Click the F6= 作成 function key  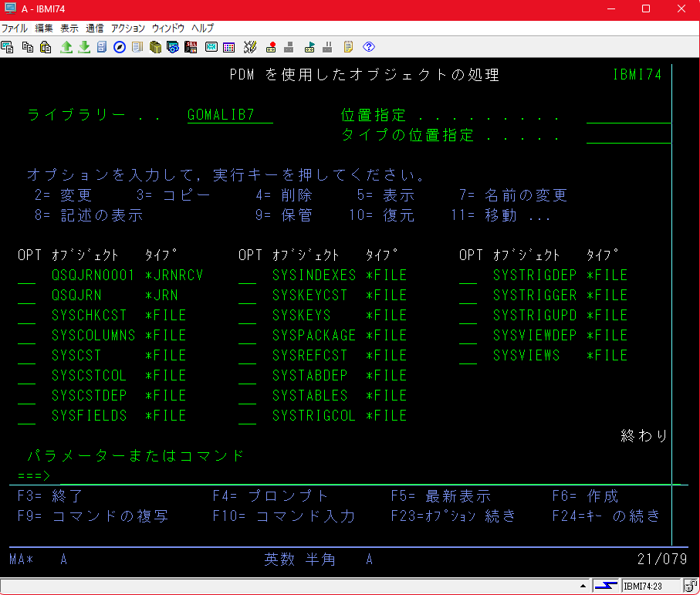point(585,496)
